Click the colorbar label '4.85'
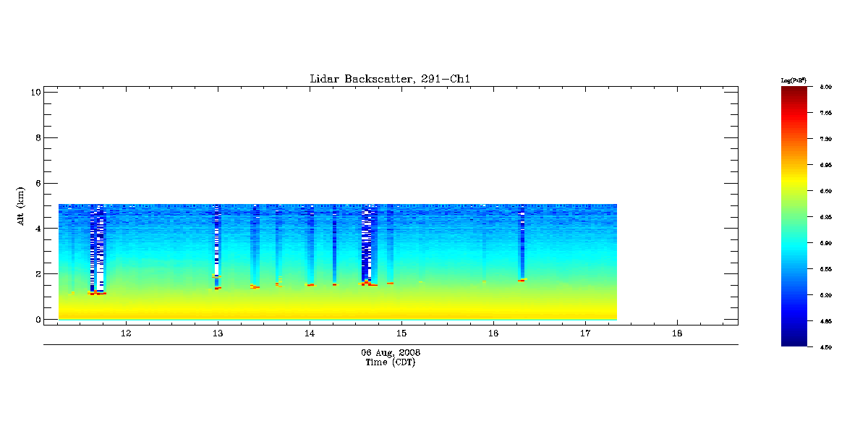Screen dimensions: 868x434 click(x=825, y=321)
